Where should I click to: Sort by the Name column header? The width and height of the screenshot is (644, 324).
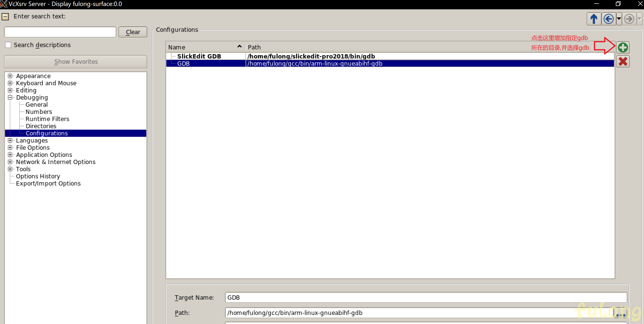point(205,47)
